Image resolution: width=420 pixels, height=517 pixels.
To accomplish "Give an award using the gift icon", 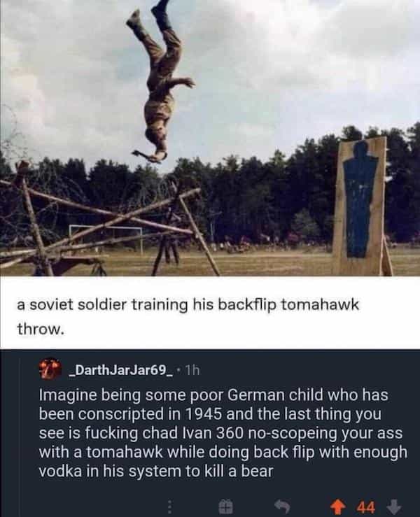I will tap(226, 507).
